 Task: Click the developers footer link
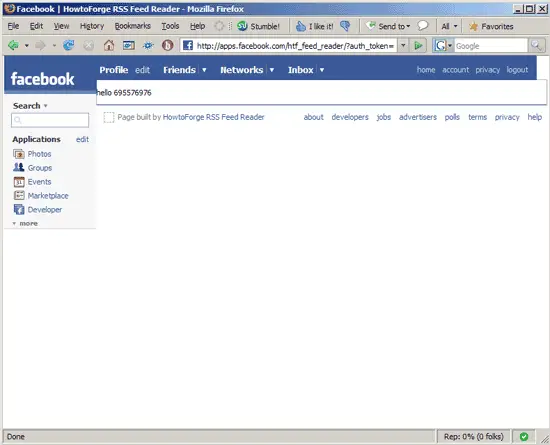click(350, 117)
